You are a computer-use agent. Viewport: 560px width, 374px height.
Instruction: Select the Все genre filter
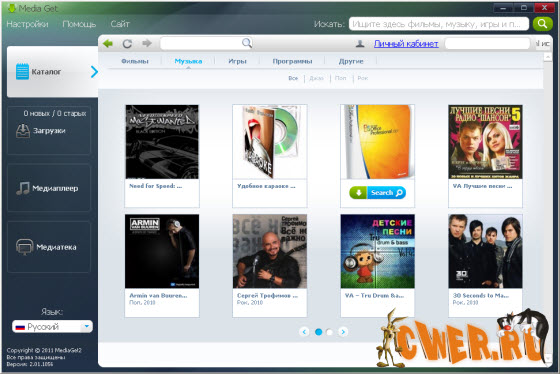[x=293, y=78]
